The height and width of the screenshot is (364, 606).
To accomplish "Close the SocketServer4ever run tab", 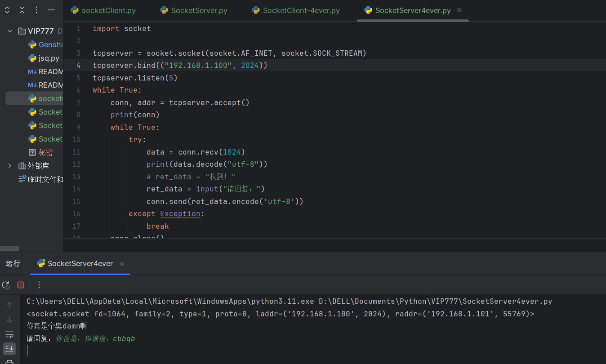I will (x=122, y=264).
